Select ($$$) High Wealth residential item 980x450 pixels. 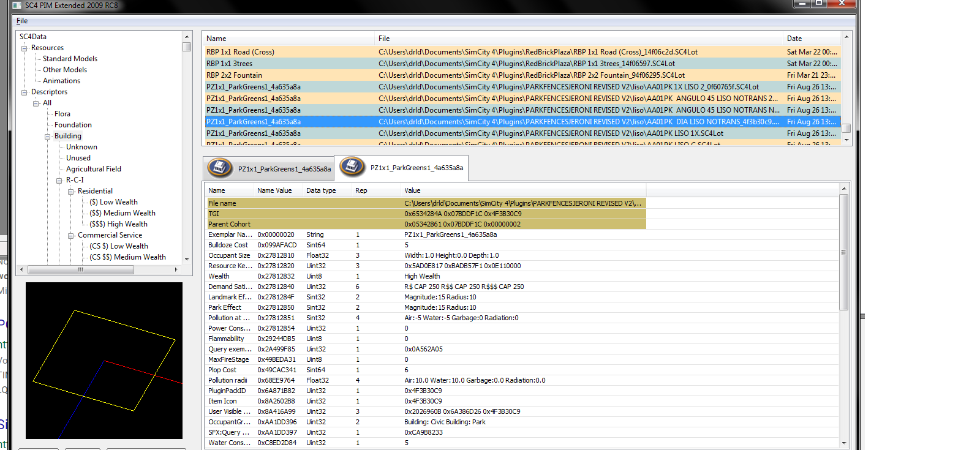tap(118, 224)
